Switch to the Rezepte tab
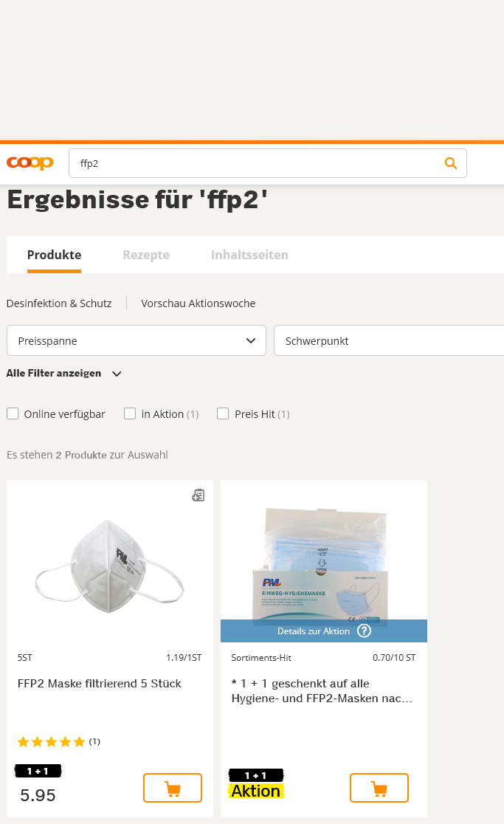504x824 pixels. click(x=146, y=255)
